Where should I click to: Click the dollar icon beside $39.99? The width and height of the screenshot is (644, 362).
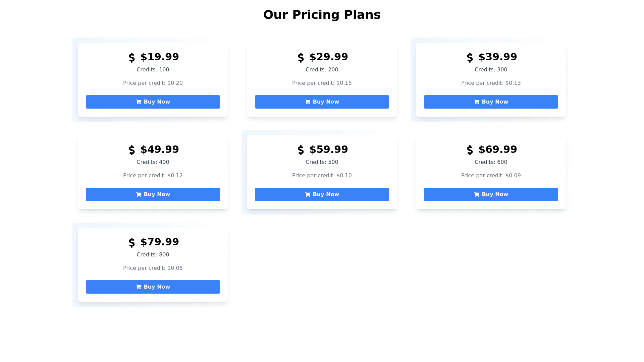(x=470, y=57)
